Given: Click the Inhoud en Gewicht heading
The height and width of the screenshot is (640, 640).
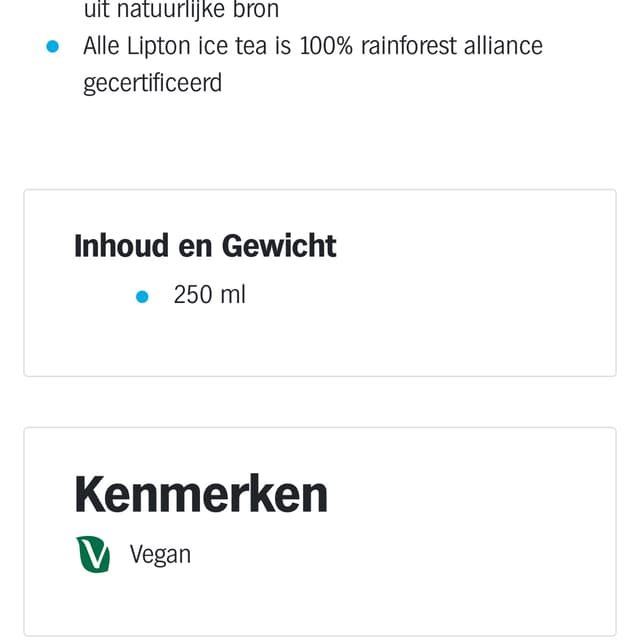Looking at the screenshot, I should (x=205, y=246).
